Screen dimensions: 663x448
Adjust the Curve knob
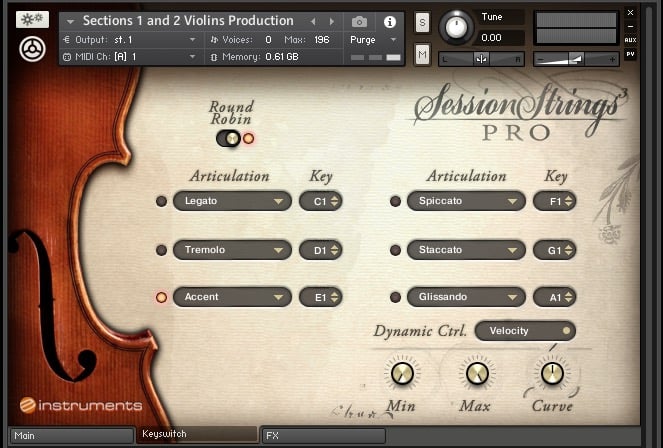coord(552,373)
